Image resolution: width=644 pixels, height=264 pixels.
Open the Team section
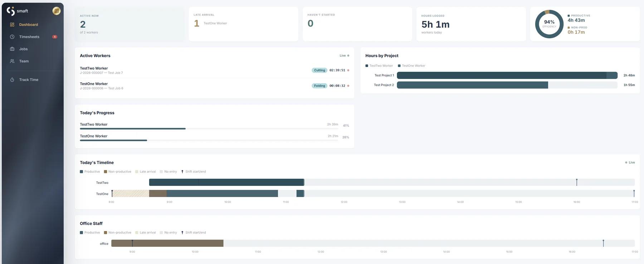tap(24, 61)
